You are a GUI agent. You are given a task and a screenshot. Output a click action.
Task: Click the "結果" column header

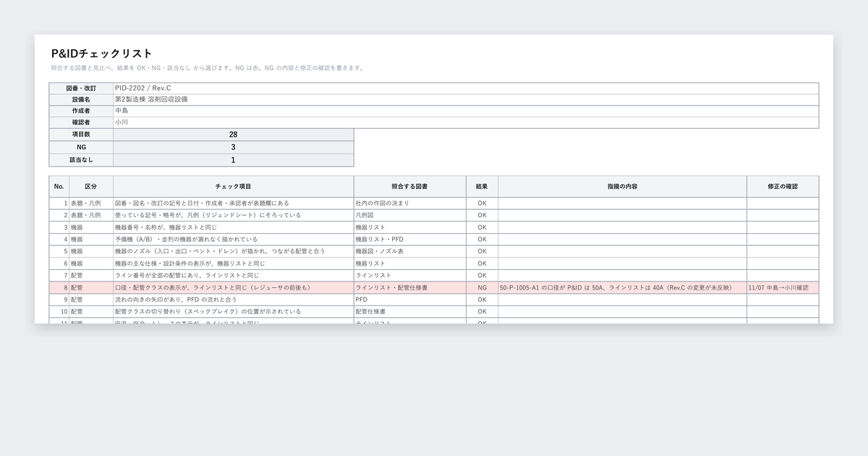click(x=482, y=187)
